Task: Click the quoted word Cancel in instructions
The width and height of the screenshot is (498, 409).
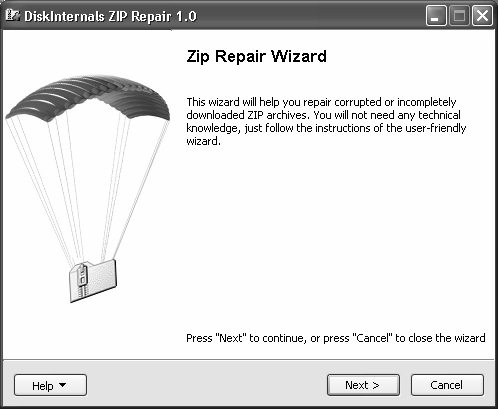Action: click(x=372, y=338)
